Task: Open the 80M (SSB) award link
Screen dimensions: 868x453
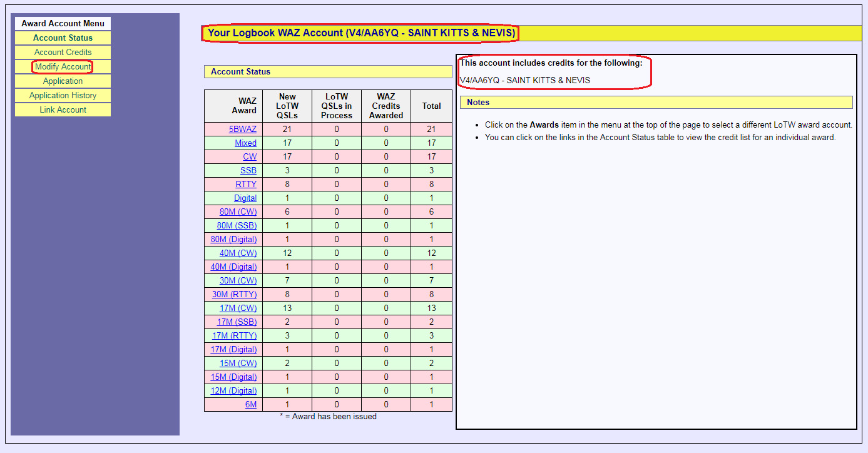Action: (x=237, y=226)
